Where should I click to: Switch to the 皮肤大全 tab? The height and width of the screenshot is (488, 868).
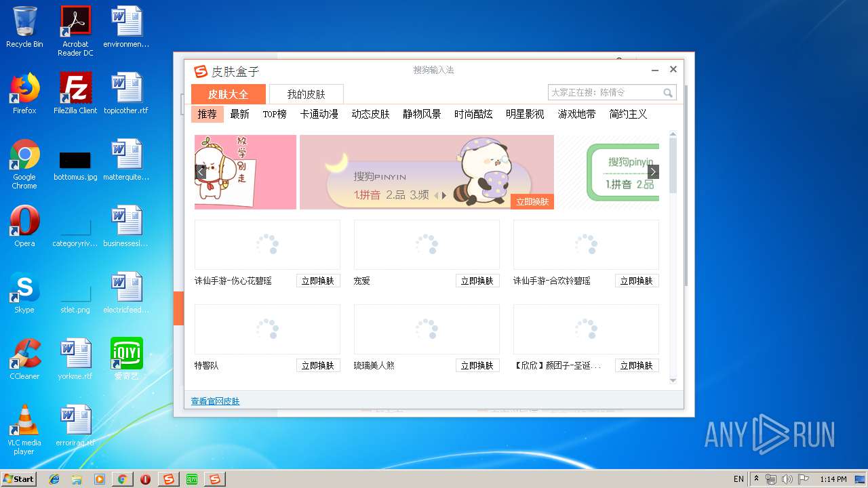(x=228, y=94)
